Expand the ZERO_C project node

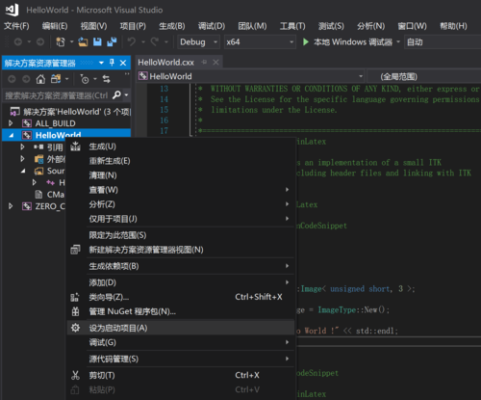pos(11,206)
